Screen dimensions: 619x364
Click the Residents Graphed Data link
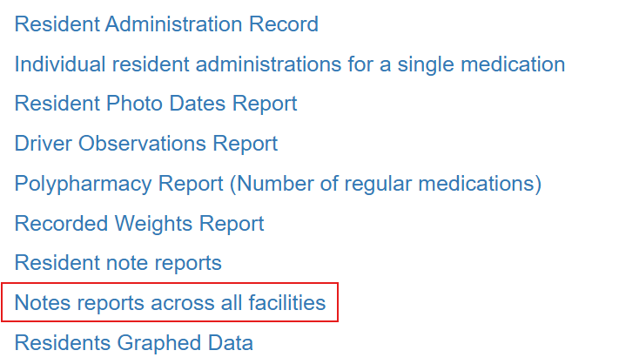[134, 343]
